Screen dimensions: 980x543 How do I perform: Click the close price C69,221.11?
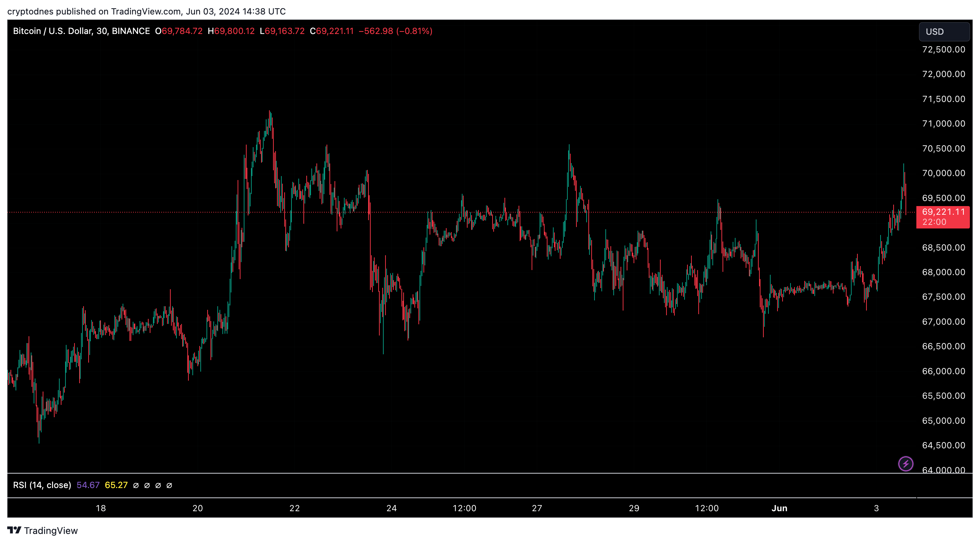point(332,31)
